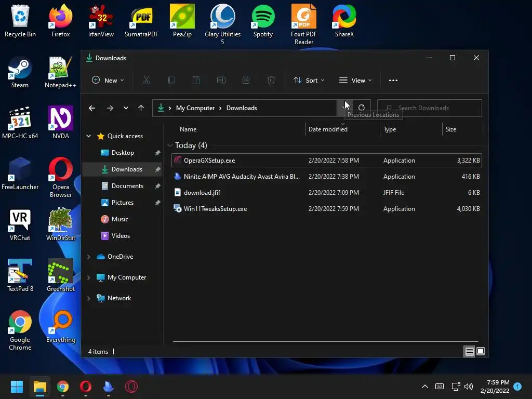Image resolution: width=532 pixels, height=399 pixels.
Task: Select the Everything search desktop icon
Action: (60, 327)
